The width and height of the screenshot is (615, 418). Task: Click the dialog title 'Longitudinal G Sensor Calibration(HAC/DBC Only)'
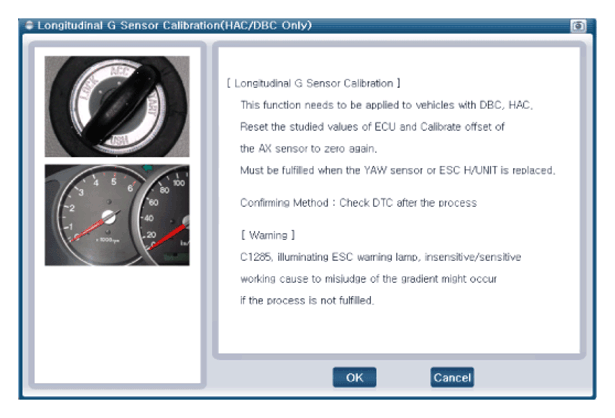(x=175, y=25)
